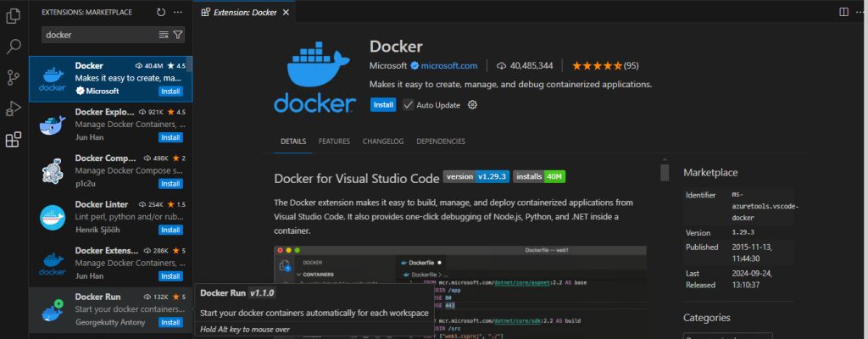Click the large blue Install button
Image resolution: width=868 pixels, height=339 pixels.
(x=383, y=105)
